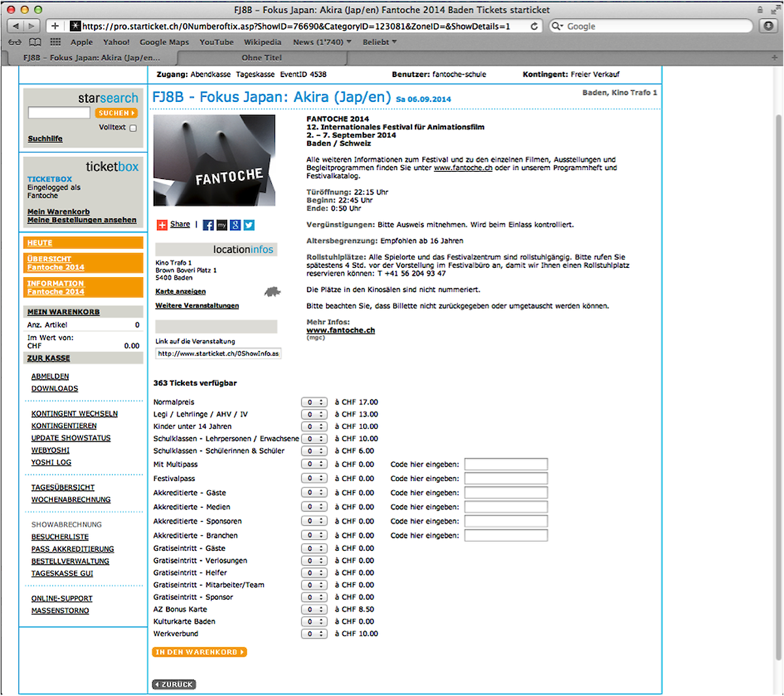Click the IN DEN WARENKORB button
This screenshot has height=696, width=784.
pyautogui.click(x=200, y=652)
